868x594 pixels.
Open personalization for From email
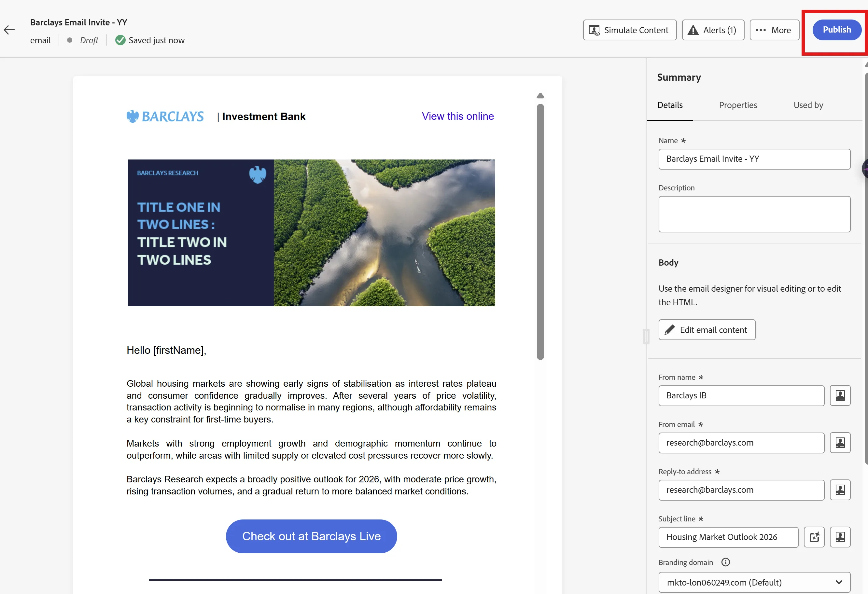pyautogui.click(x=840, y=443)
